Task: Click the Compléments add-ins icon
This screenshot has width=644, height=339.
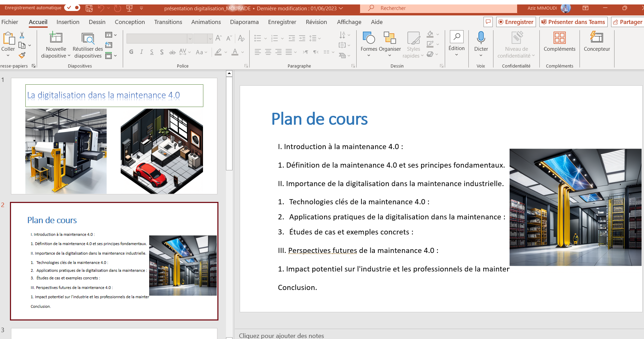Action: pos(559,38)
